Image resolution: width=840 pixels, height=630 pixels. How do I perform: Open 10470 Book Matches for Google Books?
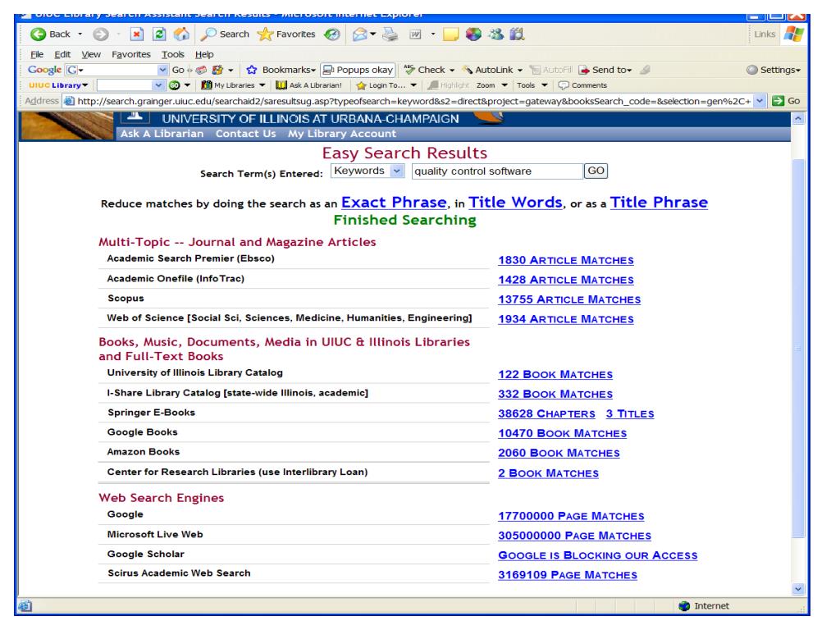(563, 433)
